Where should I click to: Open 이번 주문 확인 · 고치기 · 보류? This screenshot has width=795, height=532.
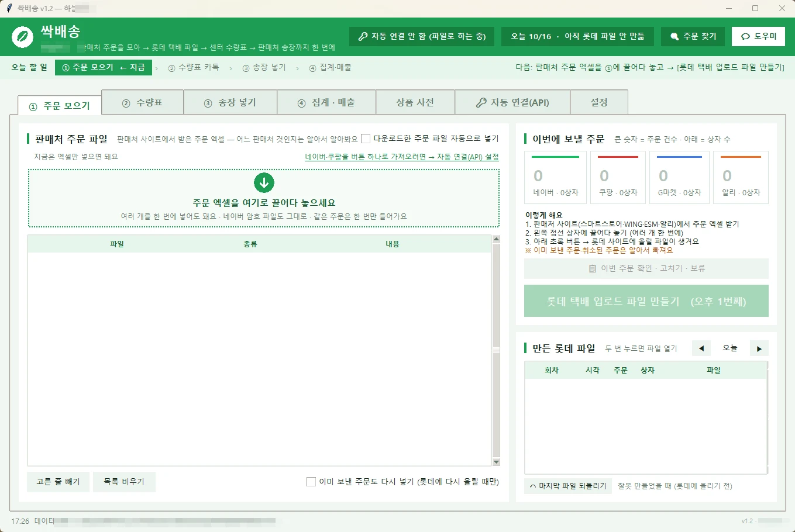(x=646, y=268)
